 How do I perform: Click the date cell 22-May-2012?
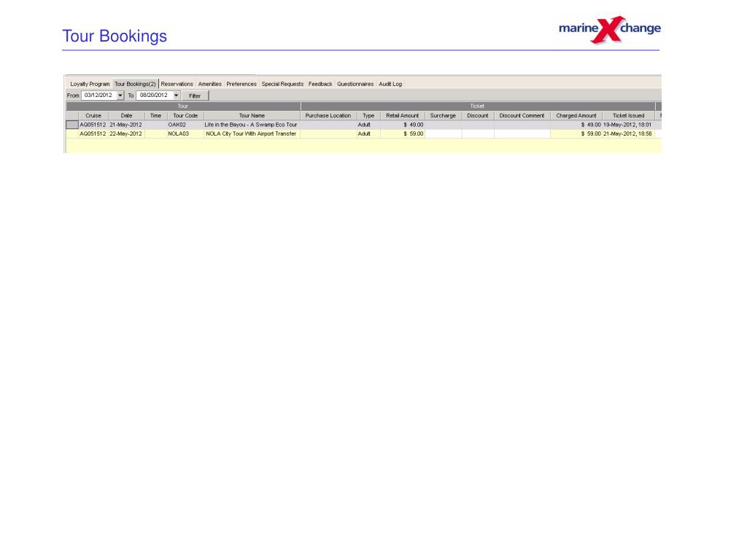[x=126, y=134]
